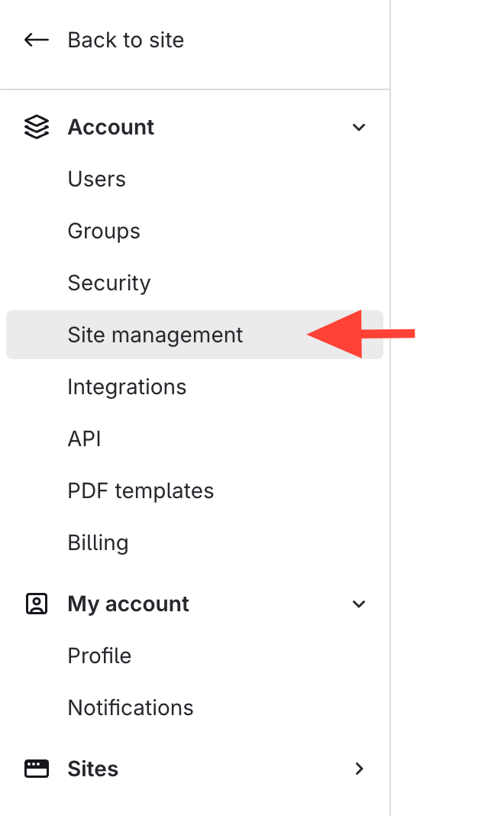Screen dimensions: 504x816
Task: Open the Integrations page
Action: coord(127,387)
